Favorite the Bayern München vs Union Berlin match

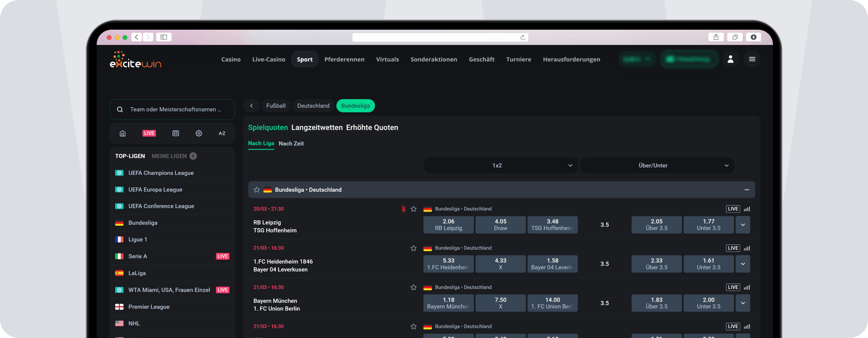413,287
